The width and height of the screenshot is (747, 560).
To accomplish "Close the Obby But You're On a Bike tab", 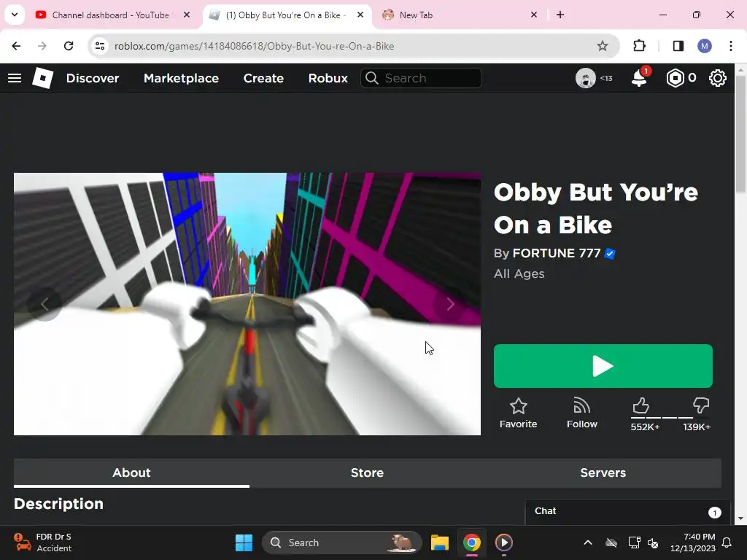I will 360,15.
